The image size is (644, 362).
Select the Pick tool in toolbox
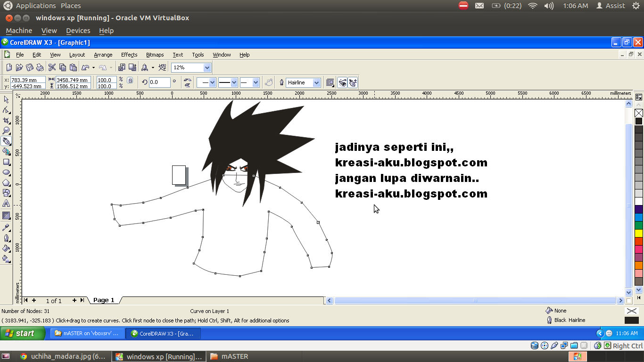(7, 99)
